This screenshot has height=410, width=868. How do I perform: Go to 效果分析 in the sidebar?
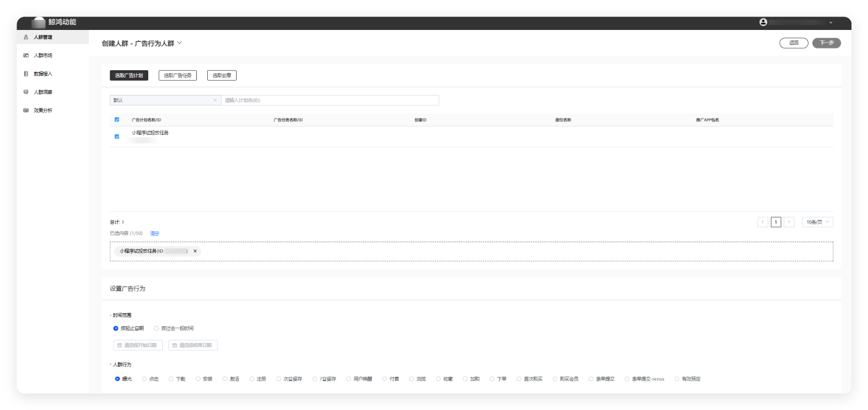(x=43, y=111)
